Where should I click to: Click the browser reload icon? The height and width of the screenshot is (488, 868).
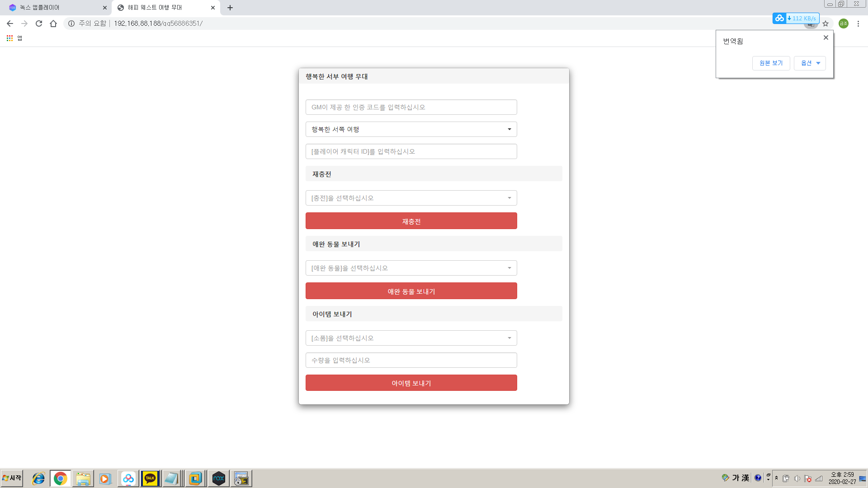[x=39, y=23]
